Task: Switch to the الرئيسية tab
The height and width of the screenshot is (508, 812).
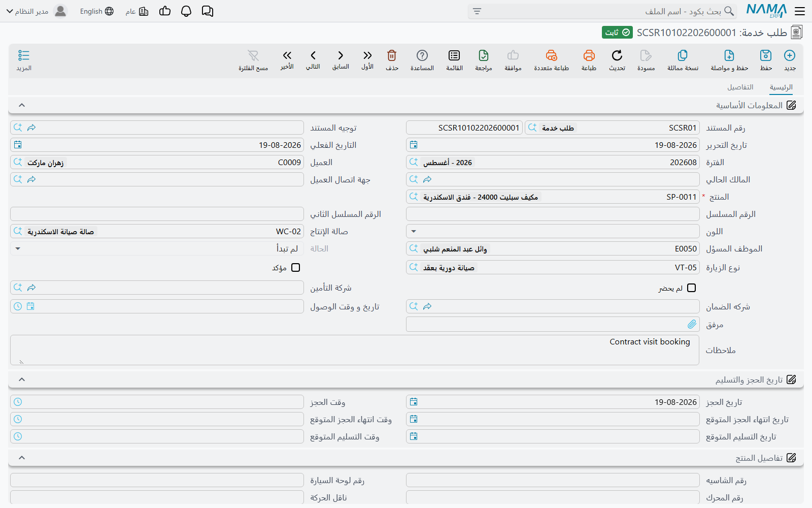Action: [781, 87]
